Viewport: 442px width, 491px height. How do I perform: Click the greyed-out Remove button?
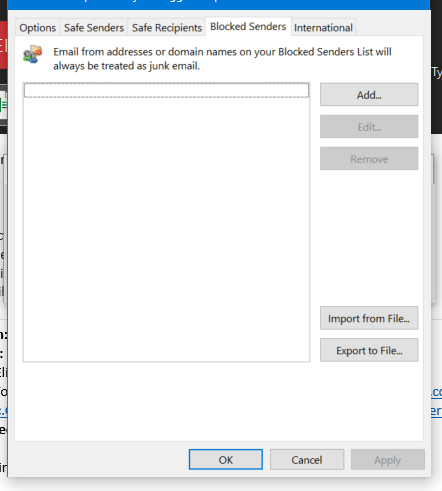pyautogui.click(x=369, y=159)
